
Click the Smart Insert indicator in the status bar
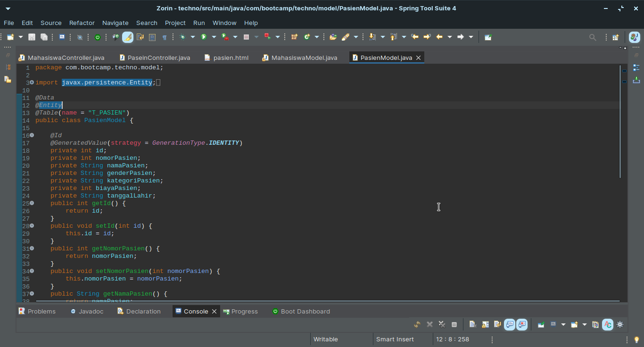pos(394,339)
